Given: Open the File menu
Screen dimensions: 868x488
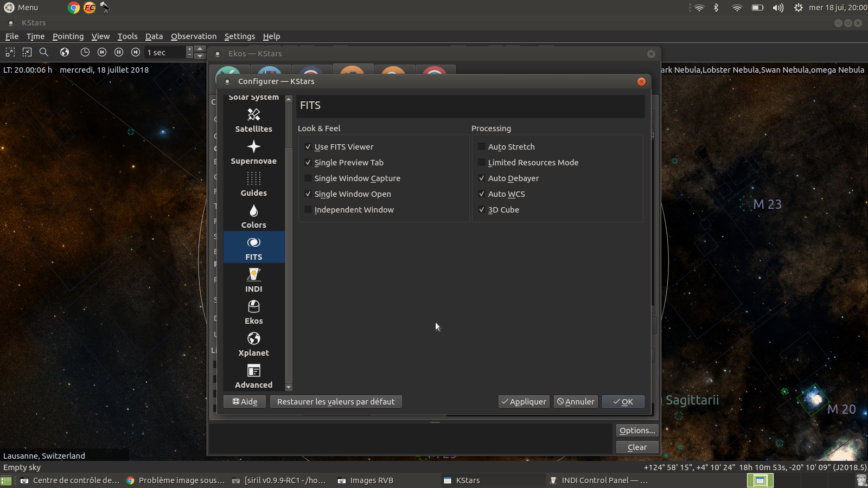Looking at the screenshot, I should tap(12, 36).
